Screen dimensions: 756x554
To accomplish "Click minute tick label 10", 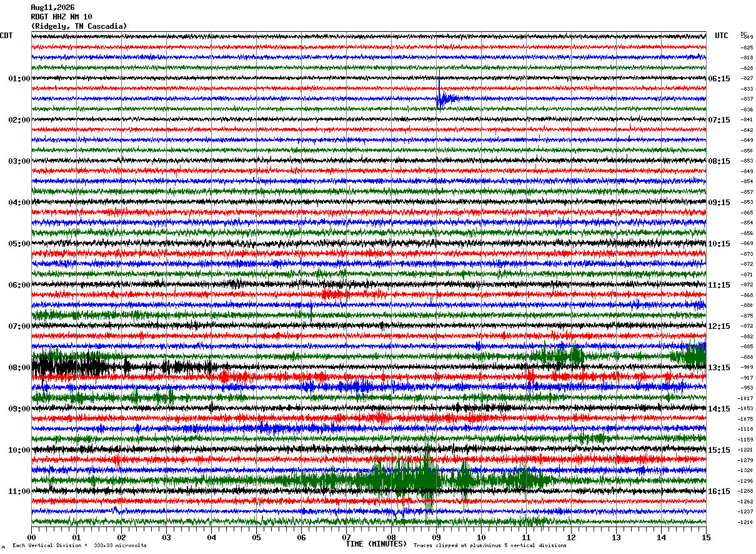I will [x=481, y=537].
